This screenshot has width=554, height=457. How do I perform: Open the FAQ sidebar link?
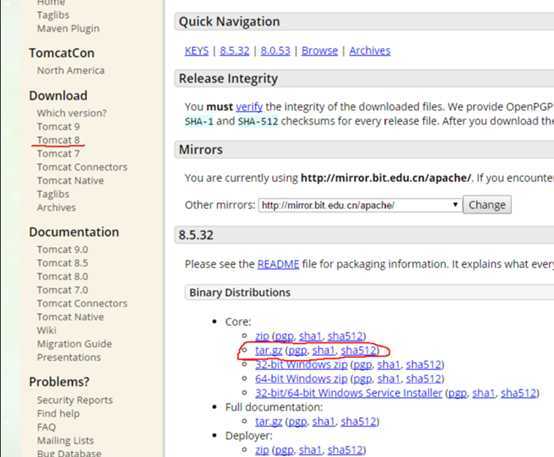[x=46, y=427]
